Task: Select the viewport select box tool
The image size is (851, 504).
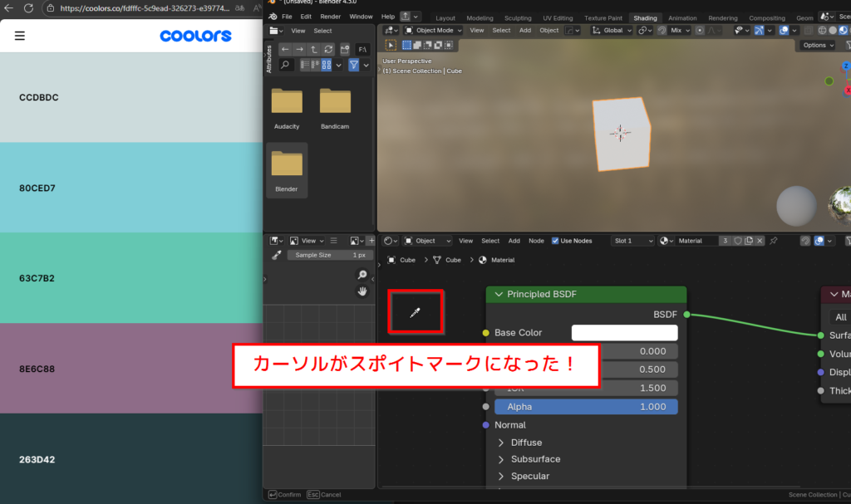Action: pos(391,45)
